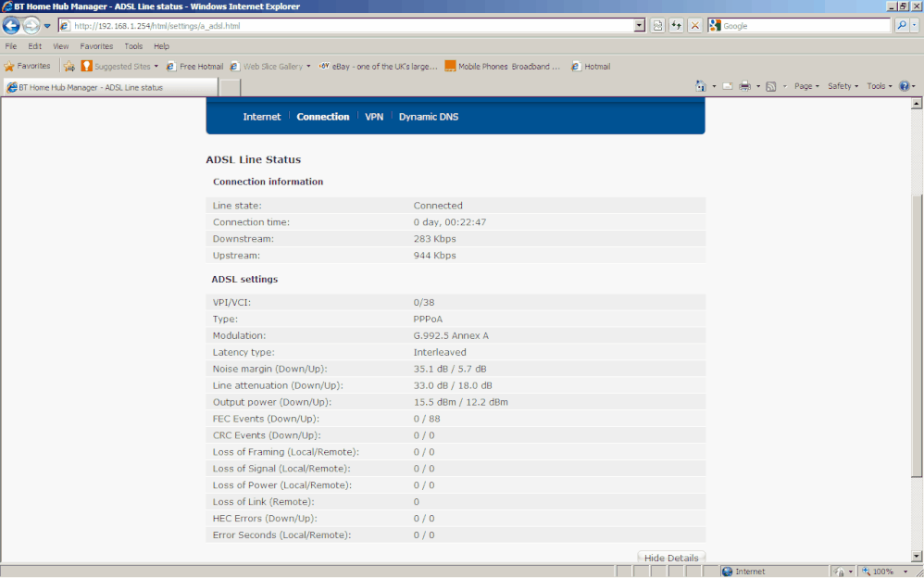Viewport: 924px width, 578px height.
Task: Expand the Print dropdown arrow
Action: pos(758,86)
